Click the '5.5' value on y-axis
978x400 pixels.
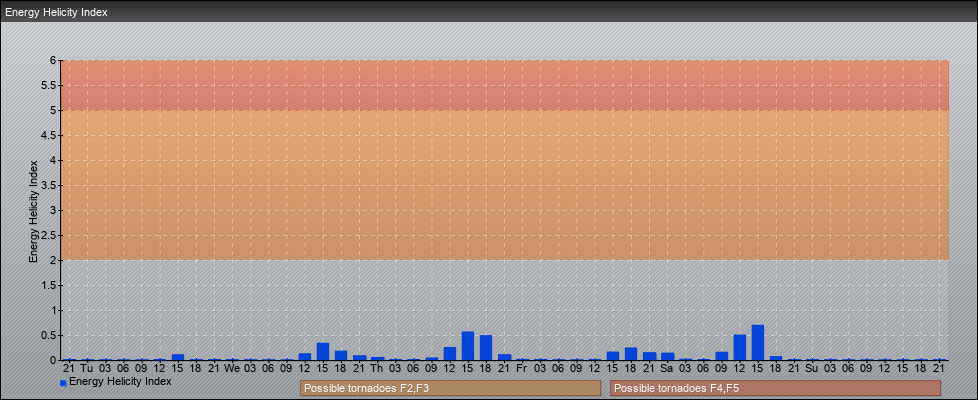50,85
